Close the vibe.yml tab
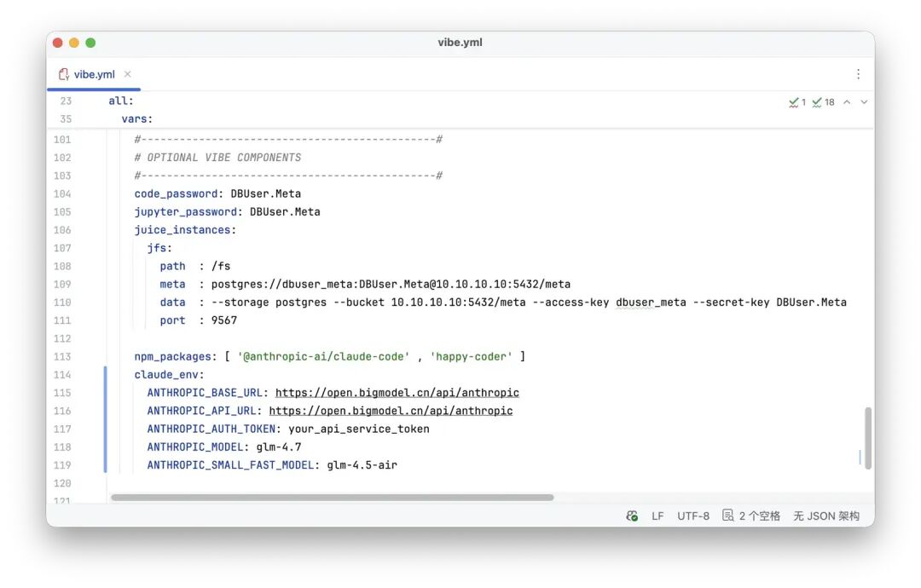 pos(127,74)
